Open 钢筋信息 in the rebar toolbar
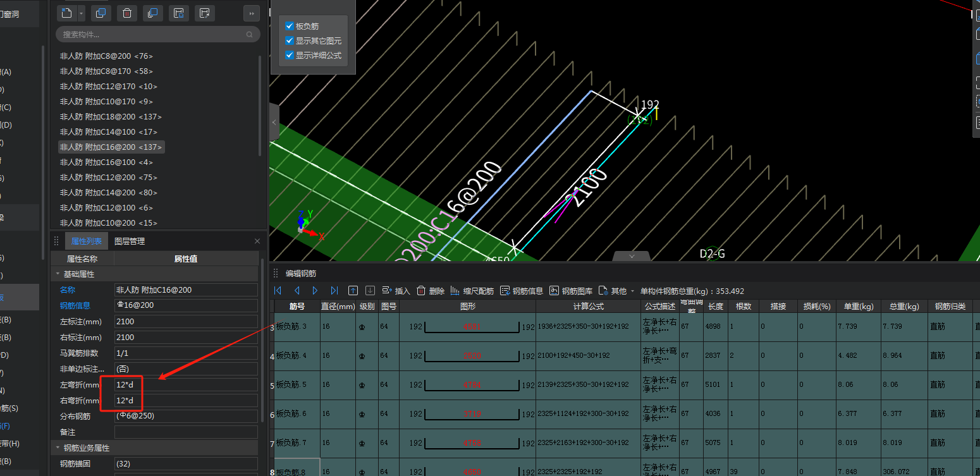Screen dimensions: 980x476 [x=522, y=291]
